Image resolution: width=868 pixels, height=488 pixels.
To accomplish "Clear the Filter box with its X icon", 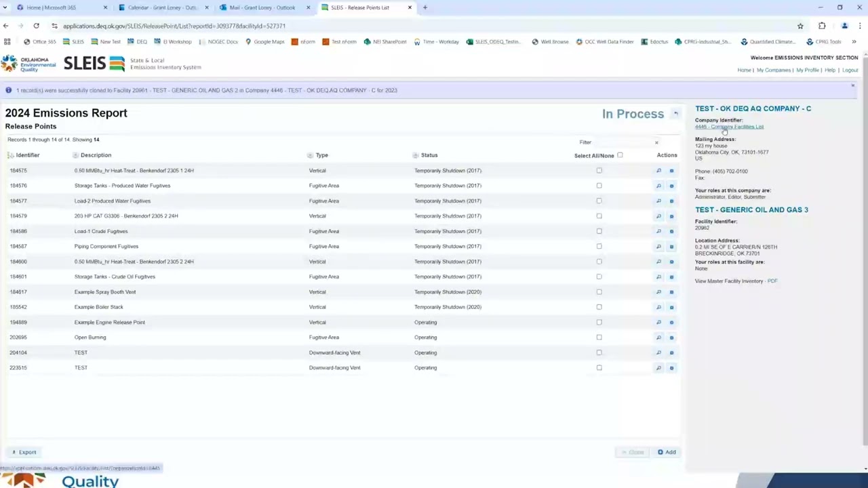I will pyautogui.click(x=656, y=142).
